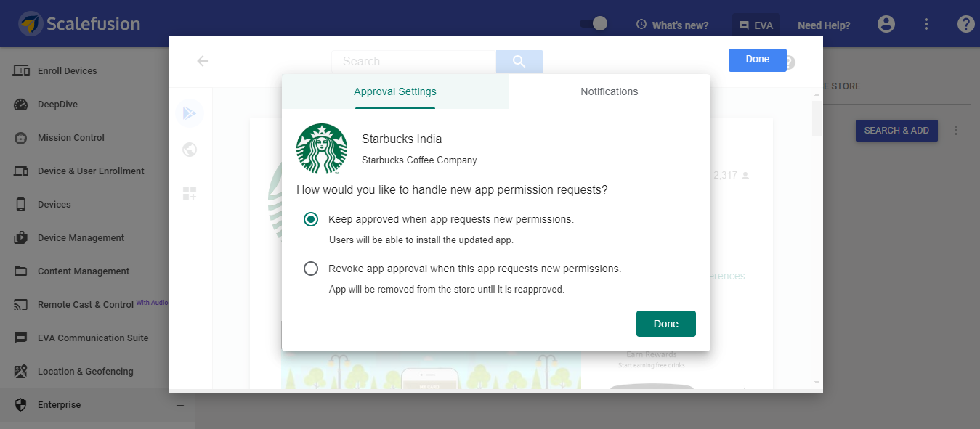Click the blue Done button at top
The width and height of the screenshot is (980, 429).
point(758,60)
